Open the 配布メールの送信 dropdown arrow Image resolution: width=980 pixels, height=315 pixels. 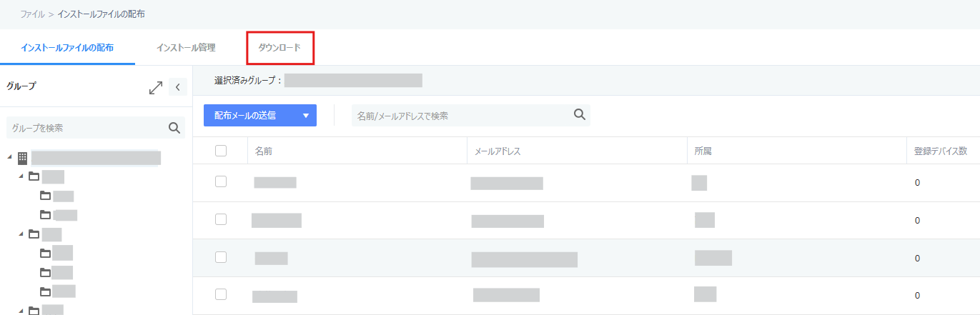coord(306,115)
